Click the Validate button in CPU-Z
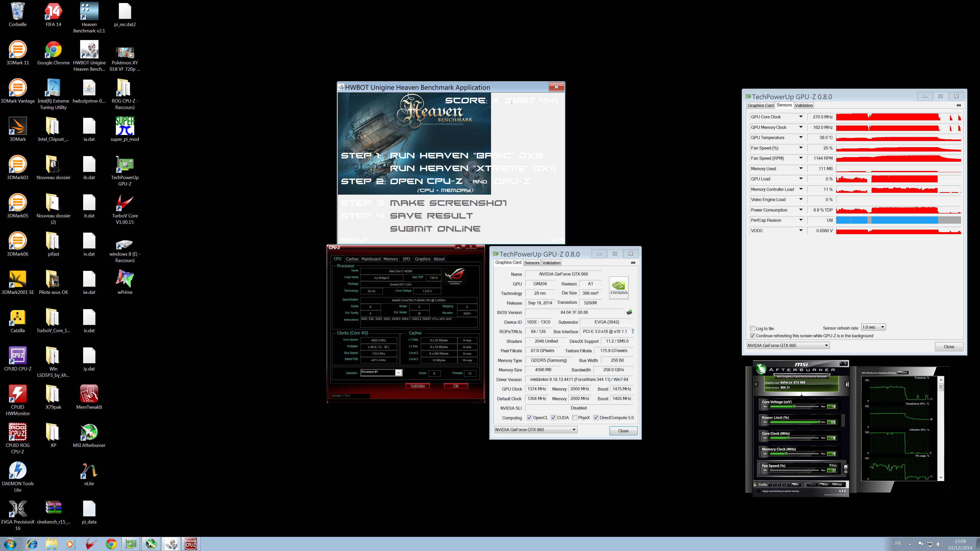 (417, 386)
